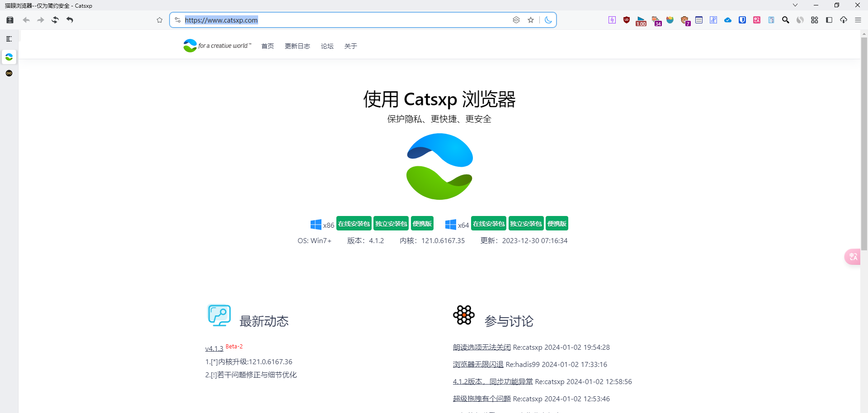Switch to the infinity-icon vertical tab

[9, 73]
